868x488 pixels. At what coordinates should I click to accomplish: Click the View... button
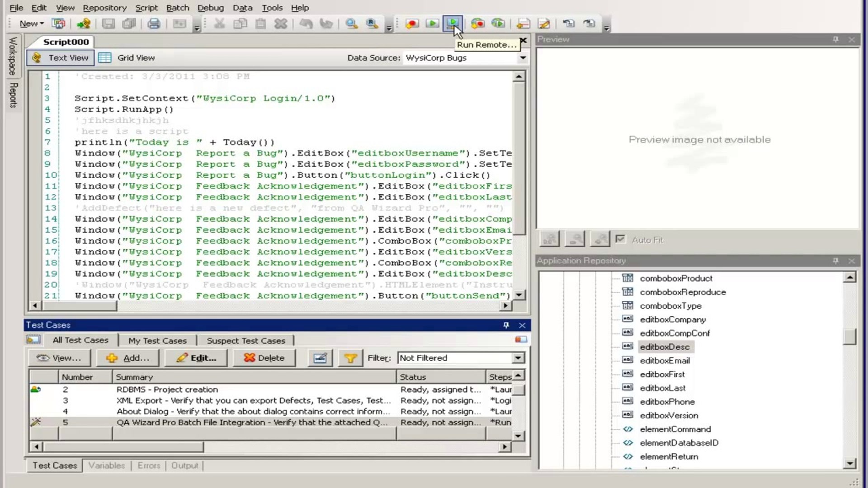tap(59, 358)
